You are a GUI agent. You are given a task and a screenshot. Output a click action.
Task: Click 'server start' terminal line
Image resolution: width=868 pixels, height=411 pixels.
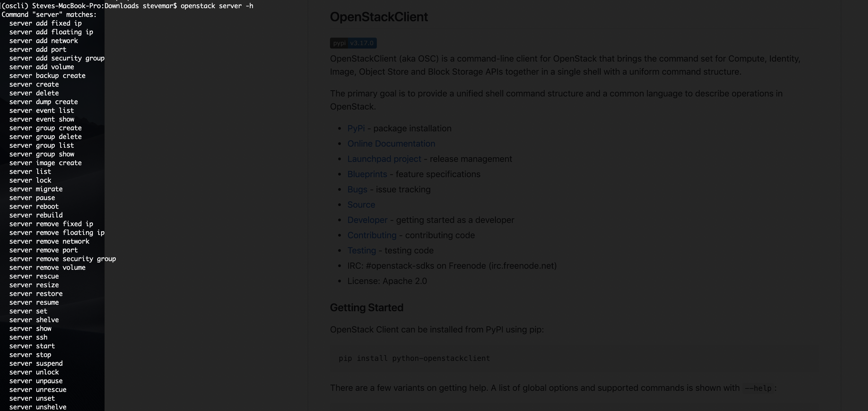(x=32, y=346)
